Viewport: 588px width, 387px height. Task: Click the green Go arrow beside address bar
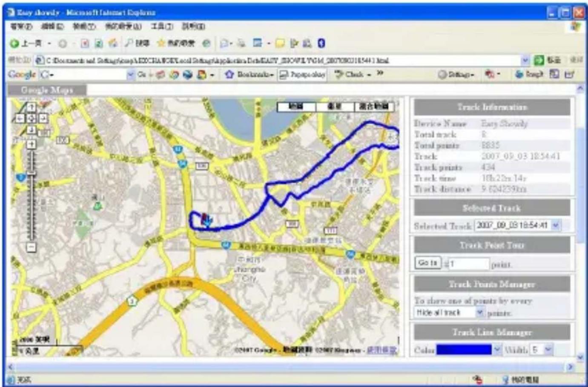tap(539, 60)
